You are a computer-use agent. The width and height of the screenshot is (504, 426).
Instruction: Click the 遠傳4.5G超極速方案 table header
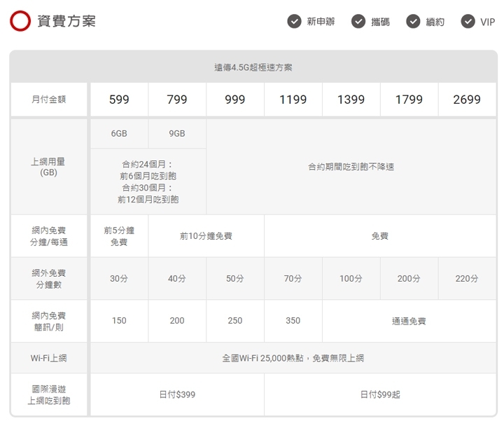[253, 67]
